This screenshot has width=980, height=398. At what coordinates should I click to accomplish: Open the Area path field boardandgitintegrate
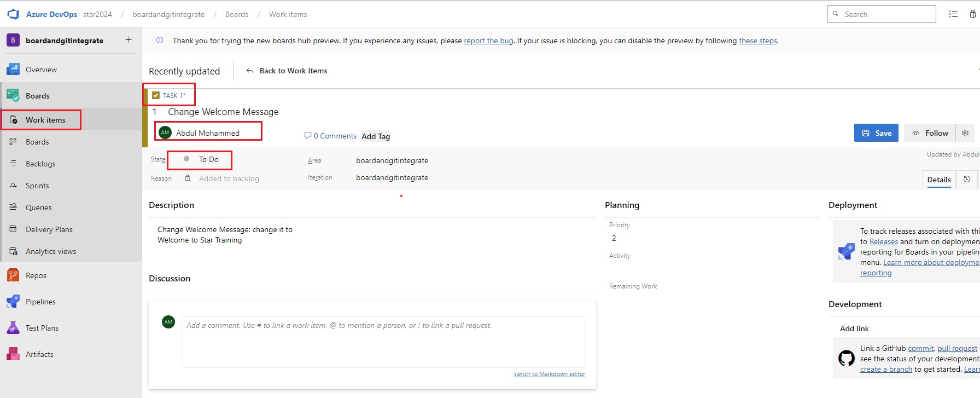pos(392,160)
